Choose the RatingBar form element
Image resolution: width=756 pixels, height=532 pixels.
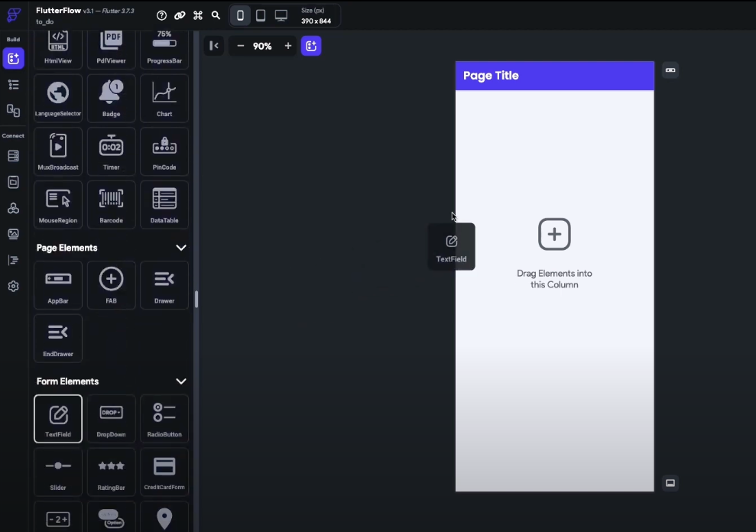(111, 472)
